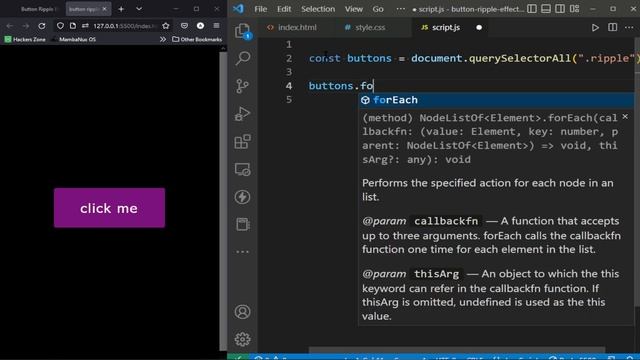640x360 pixels.
Task: Open the browser shield tracking protection icon
Action: 60,26
